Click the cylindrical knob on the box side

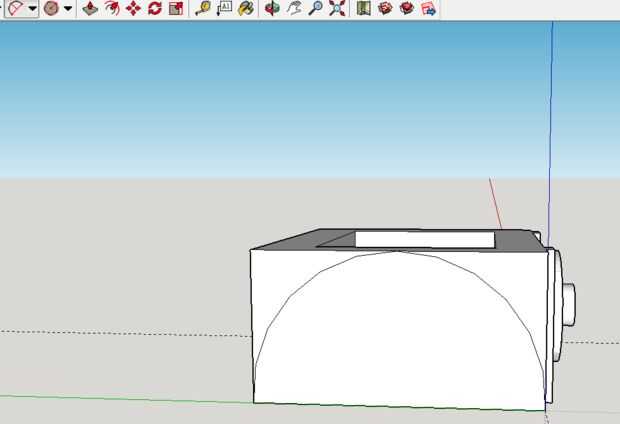tap(569, 304)
